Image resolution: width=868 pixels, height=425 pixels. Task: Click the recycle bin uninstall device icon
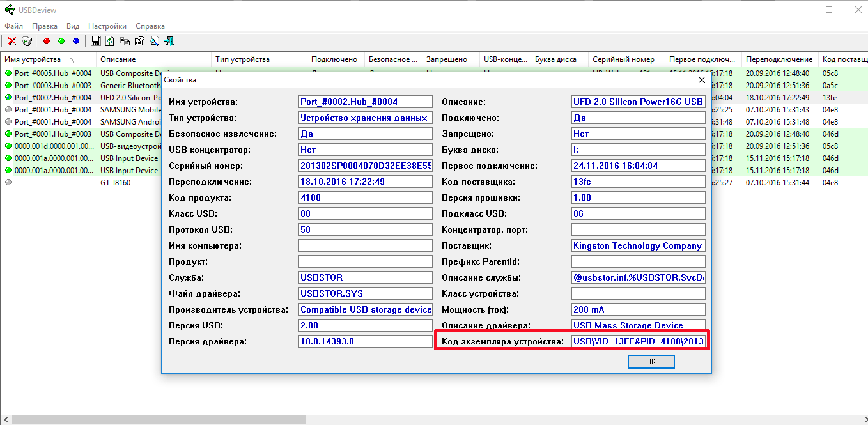tap(27, 42)
